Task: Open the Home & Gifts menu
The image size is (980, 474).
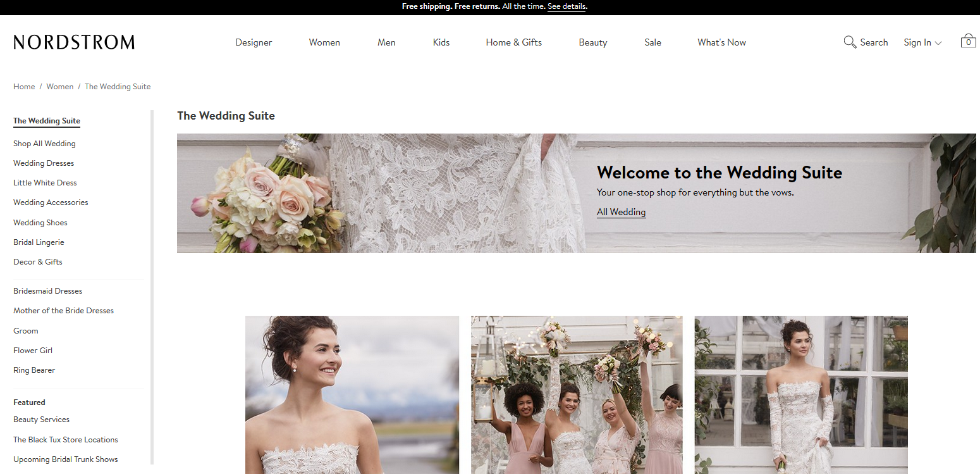Action: point(513,42)
